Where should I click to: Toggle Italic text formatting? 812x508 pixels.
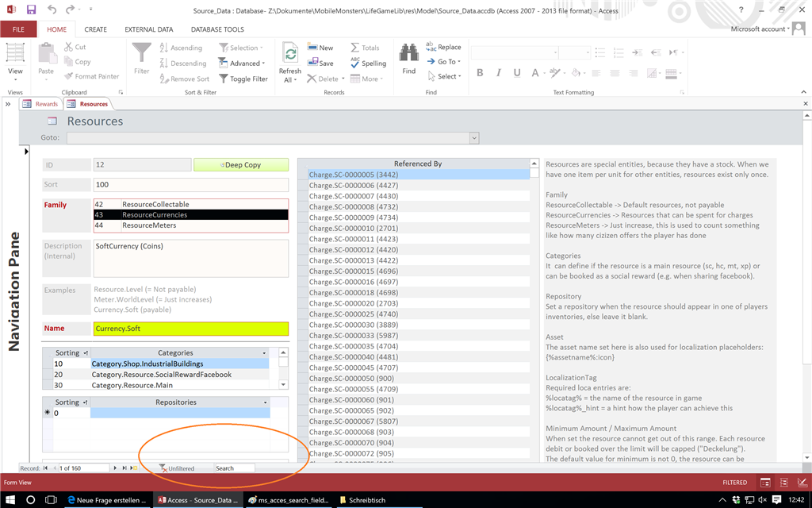coord(498,73)
